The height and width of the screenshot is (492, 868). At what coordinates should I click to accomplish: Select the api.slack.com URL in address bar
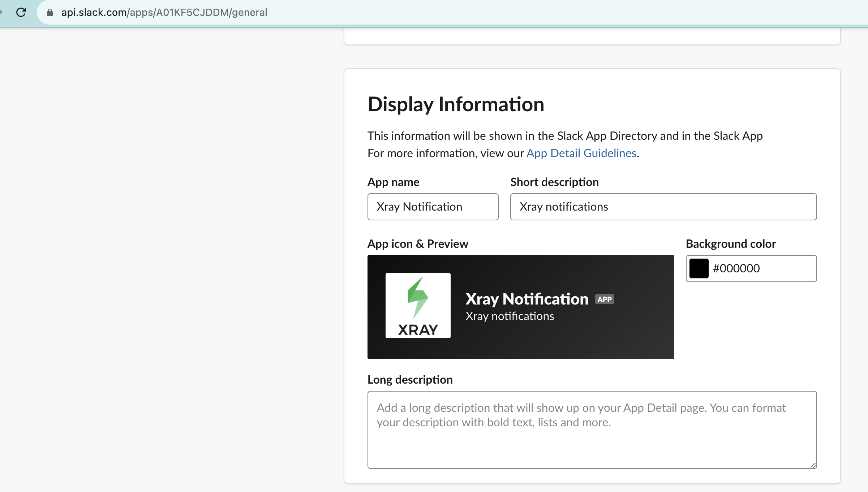(164, 12)
